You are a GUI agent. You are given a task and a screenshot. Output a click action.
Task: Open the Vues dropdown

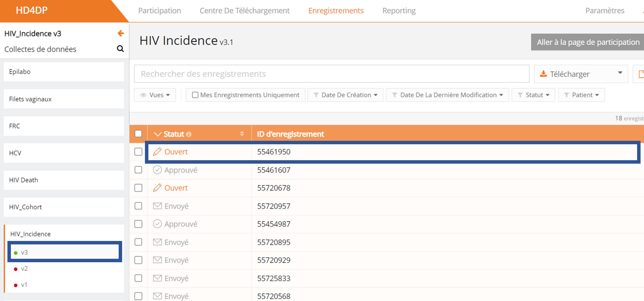pos(155,95)
